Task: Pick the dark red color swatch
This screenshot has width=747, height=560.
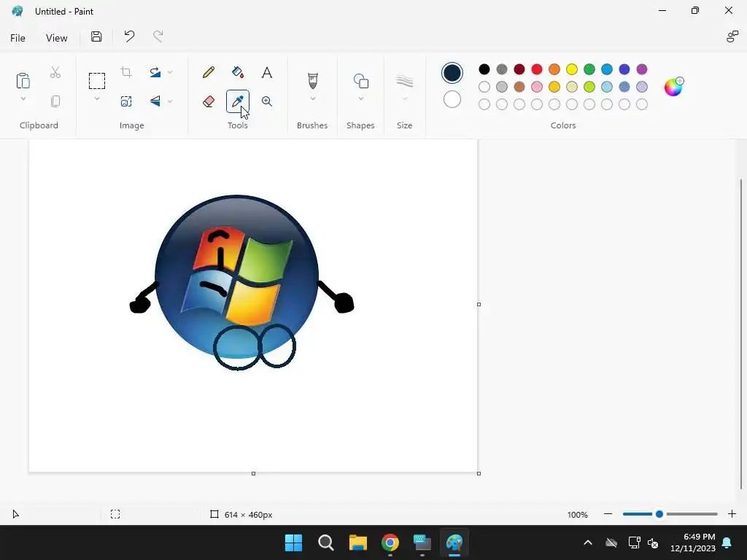Action: 519,69
